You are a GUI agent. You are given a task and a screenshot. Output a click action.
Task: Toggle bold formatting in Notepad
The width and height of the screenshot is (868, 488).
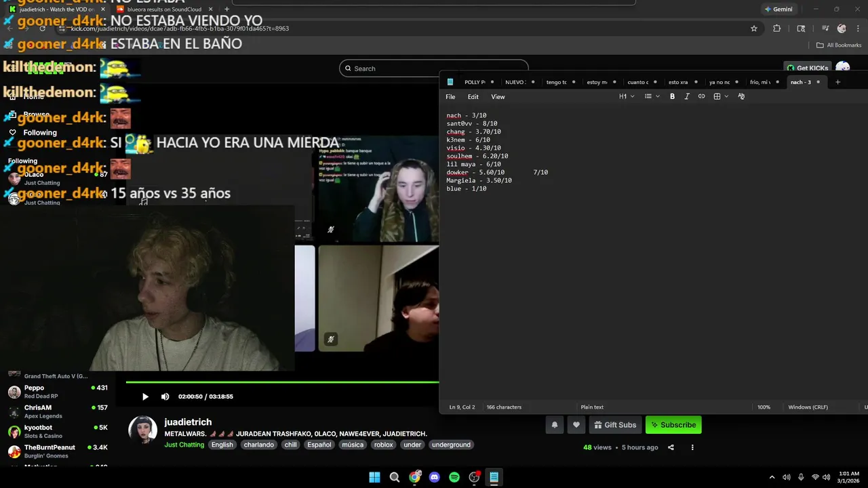point(672,96)
